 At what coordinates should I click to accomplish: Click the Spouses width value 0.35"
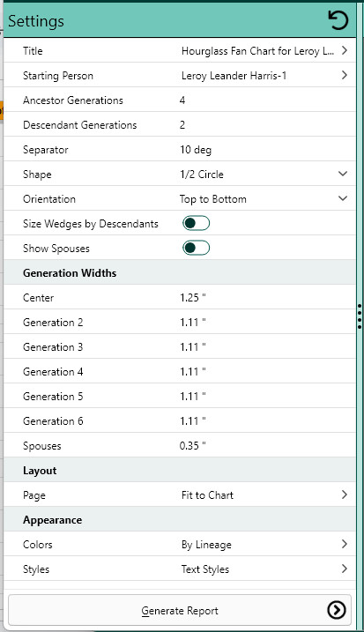pyautogui.click(x=193, y=446)
